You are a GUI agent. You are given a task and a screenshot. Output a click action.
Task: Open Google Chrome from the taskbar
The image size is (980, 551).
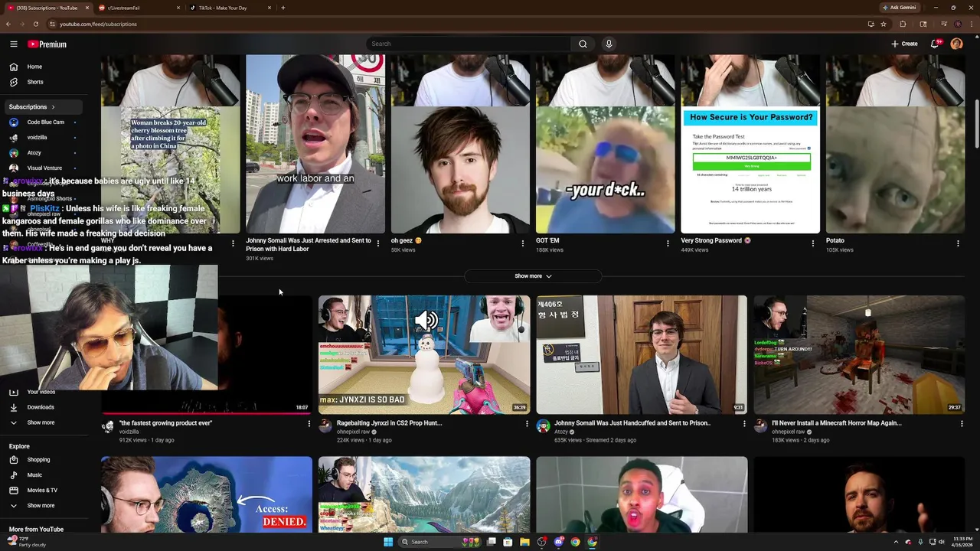click(575, 542)
